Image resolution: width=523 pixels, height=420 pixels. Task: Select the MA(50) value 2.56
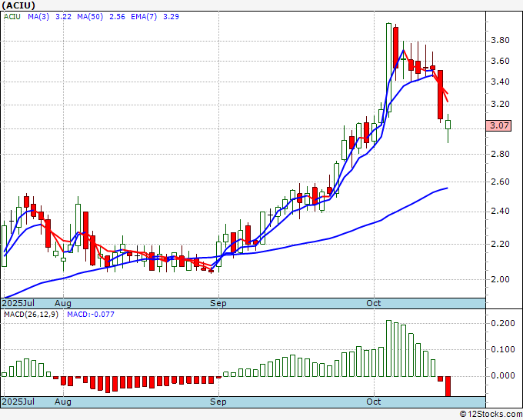[117, 17]
